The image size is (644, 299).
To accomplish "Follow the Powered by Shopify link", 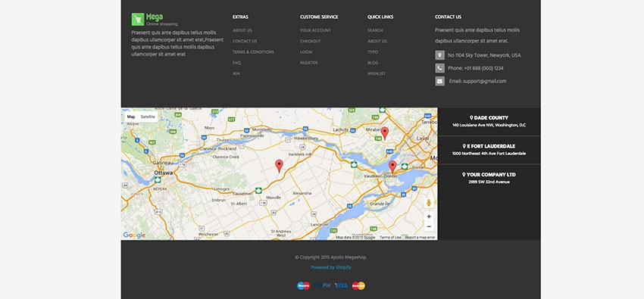I will (330, 267).
